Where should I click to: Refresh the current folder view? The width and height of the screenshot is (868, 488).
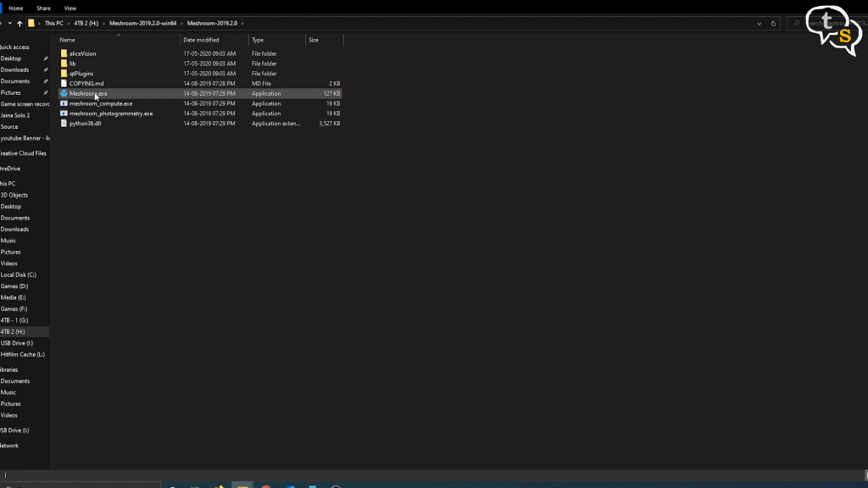(x=774, y=24)
